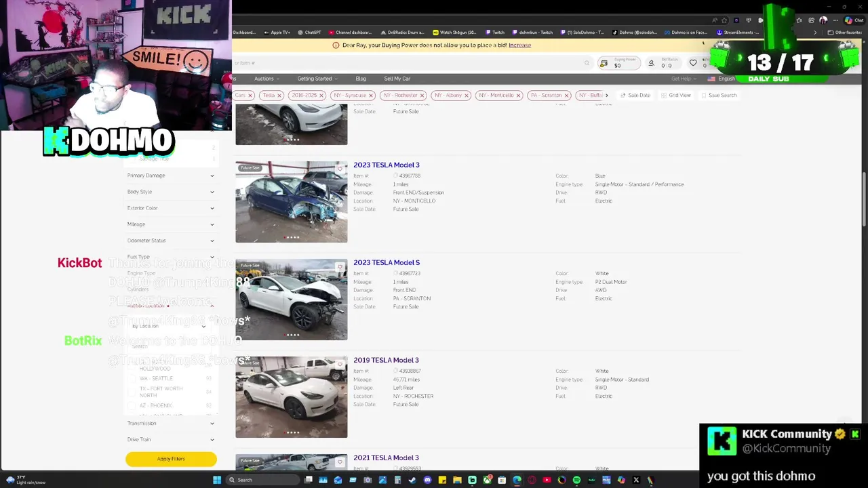Favorite the blue 2023 Model 3 via heart
The width and height of the screenshot is (868, 488).
[340, 169]
